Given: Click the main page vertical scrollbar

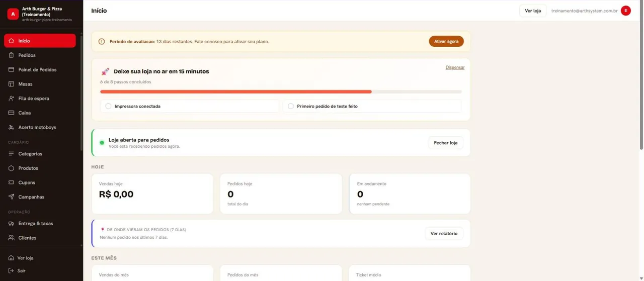Looking at the screenshot, I should [641, 75].
